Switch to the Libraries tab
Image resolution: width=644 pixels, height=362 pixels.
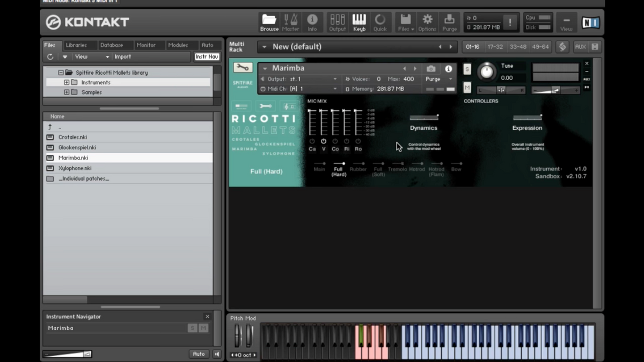tap(76, 45)
